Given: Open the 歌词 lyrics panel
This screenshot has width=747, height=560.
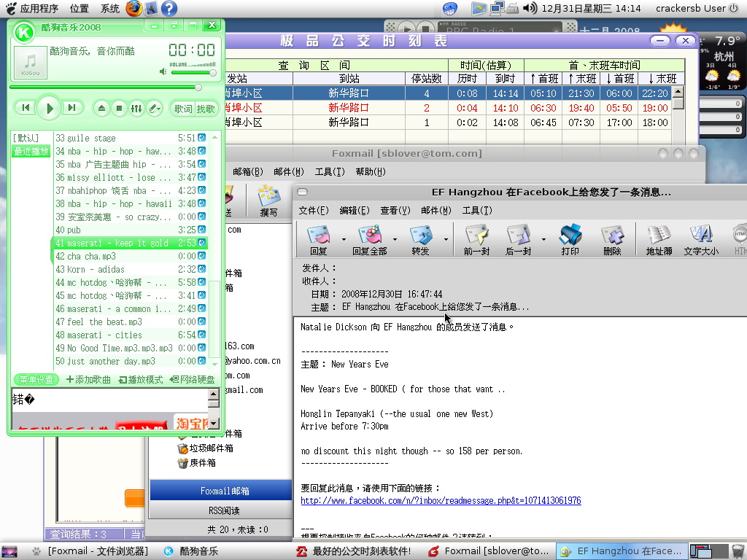Looking at the screenshot, I should click(x=183, y=109).
